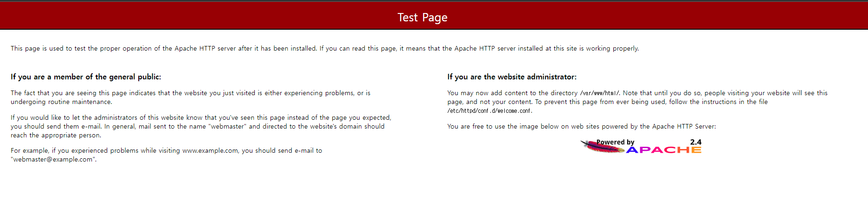Click the "webmaster@example.com" address text
Viewport: 868px width, 201px height.
pyautogui.click(x=53, y=159)
